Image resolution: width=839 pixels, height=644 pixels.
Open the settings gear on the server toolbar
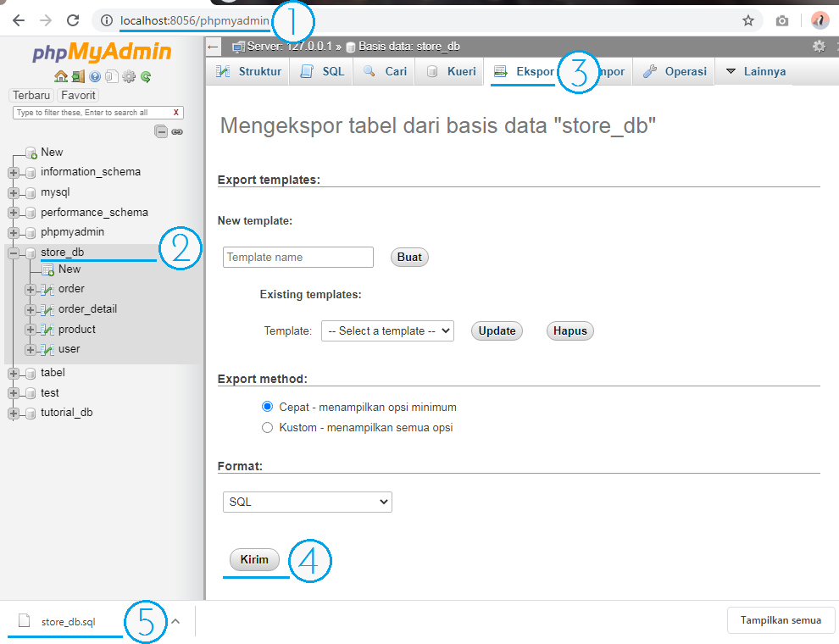(x=819, y=47)
